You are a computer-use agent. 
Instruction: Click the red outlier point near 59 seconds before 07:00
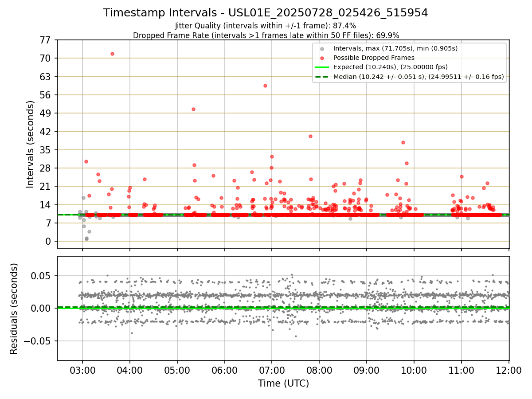[265, 86]
